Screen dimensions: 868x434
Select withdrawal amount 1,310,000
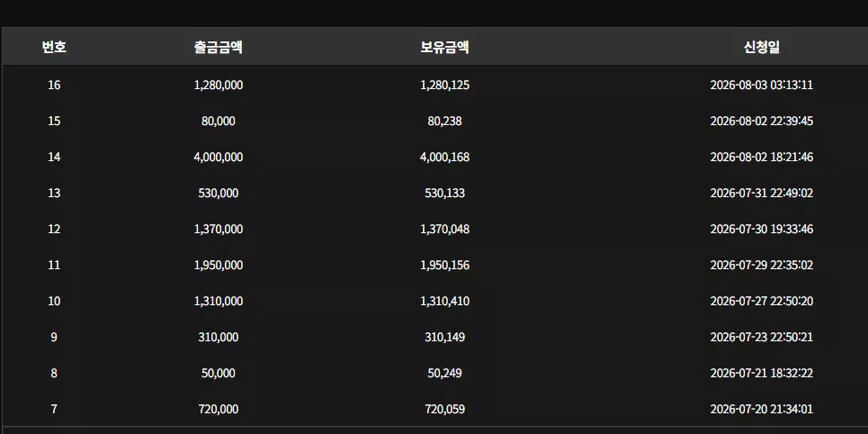tap(218, 301)
